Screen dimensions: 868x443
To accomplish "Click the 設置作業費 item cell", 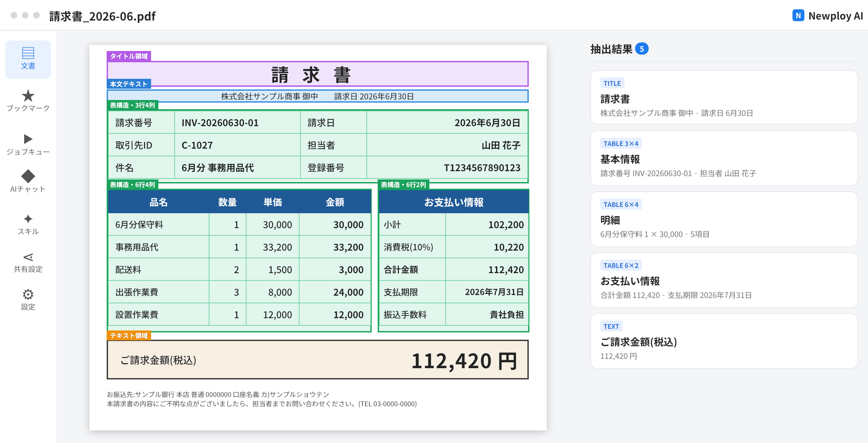I will (158, 315).
